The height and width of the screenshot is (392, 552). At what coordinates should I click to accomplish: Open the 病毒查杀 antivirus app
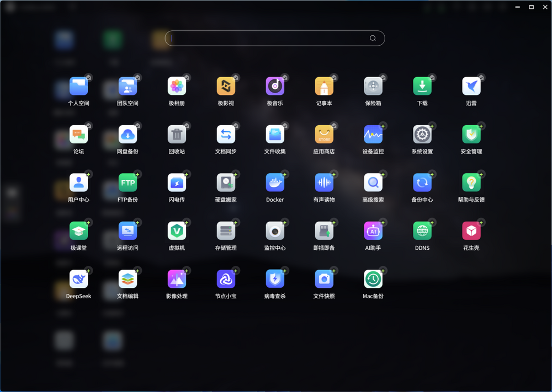point(275,279)
